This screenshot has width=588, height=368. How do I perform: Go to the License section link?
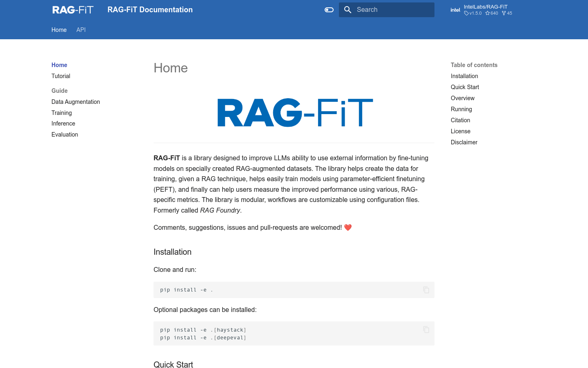click(x=461, y=131)
